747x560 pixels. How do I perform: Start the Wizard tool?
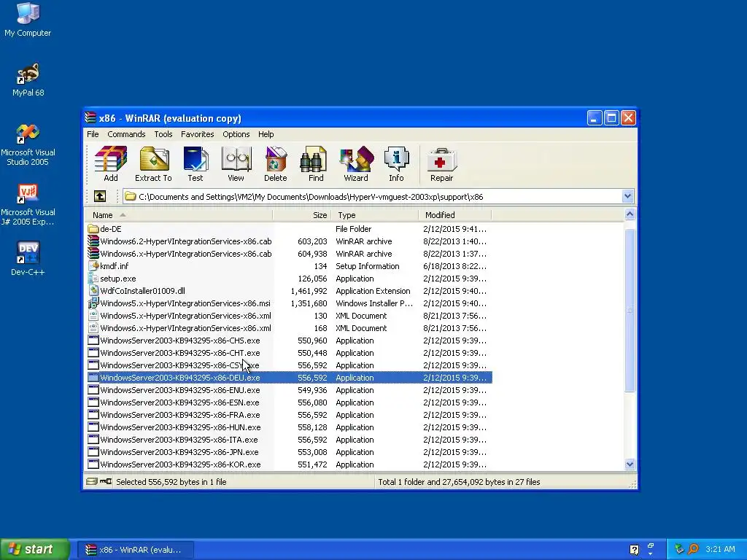pyautogui.click(x=356, y=164)
